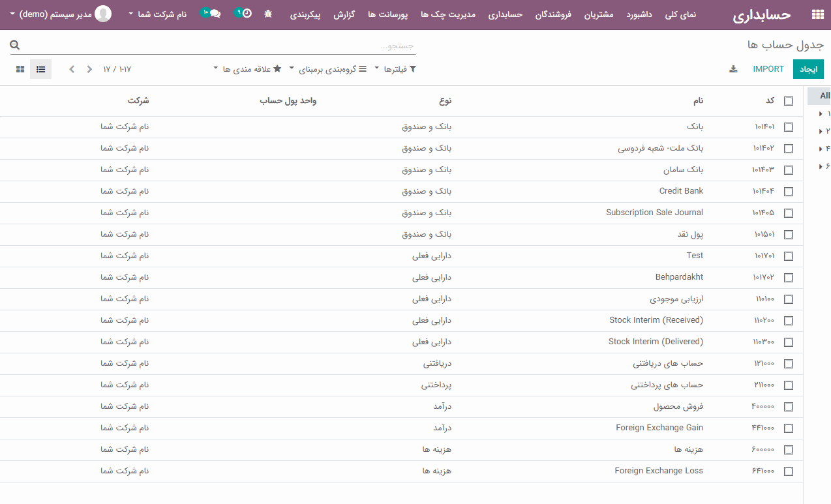Select All in the account groups sidebar
The width and height of the screenshot is (831, 504).
click(x=819, y=96)
